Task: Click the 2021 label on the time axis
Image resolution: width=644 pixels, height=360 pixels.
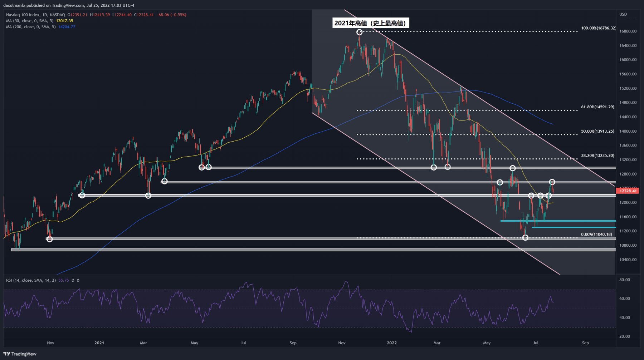Action: click(x=99, y=343)
